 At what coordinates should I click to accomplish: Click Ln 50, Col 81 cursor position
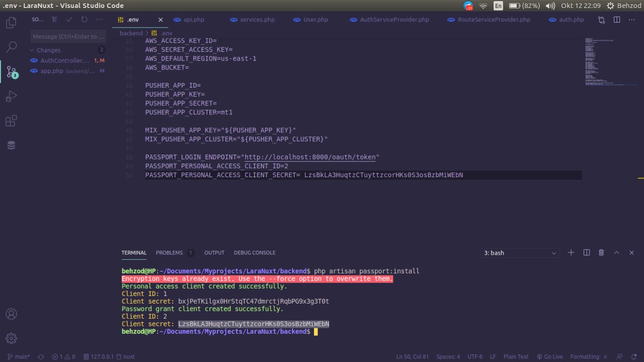click(x=412, y=356)
